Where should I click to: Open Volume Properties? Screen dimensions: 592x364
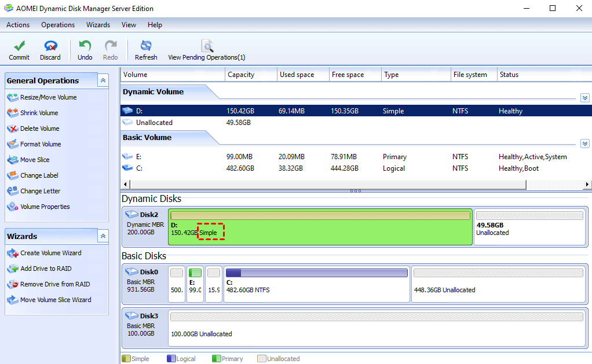(45, 207)
